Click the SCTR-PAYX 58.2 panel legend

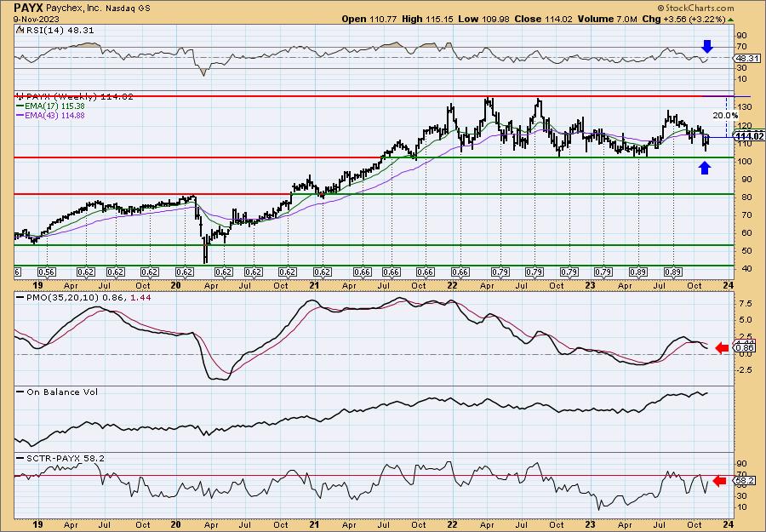65,458
